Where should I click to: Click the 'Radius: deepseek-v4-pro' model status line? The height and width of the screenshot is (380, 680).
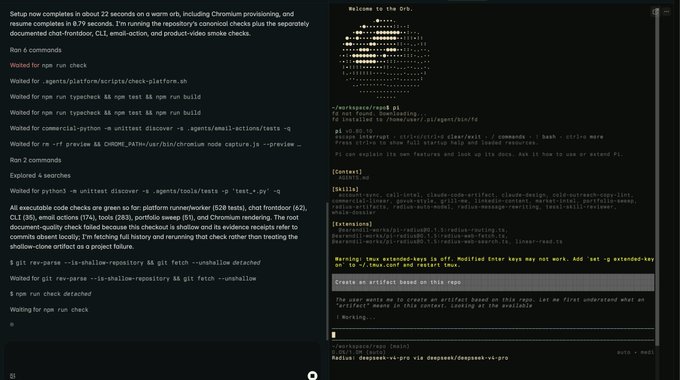pos(420,358)
